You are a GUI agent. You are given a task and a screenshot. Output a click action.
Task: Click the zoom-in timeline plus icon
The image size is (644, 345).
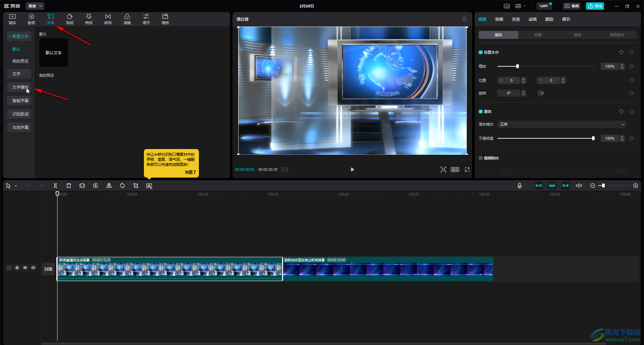[x=636, y=186]
